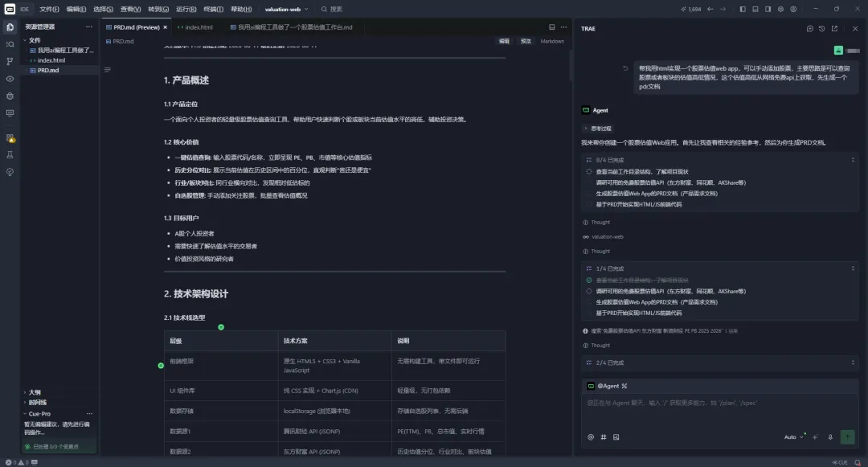Click the undo arrow beside user message

coord(625,68)
